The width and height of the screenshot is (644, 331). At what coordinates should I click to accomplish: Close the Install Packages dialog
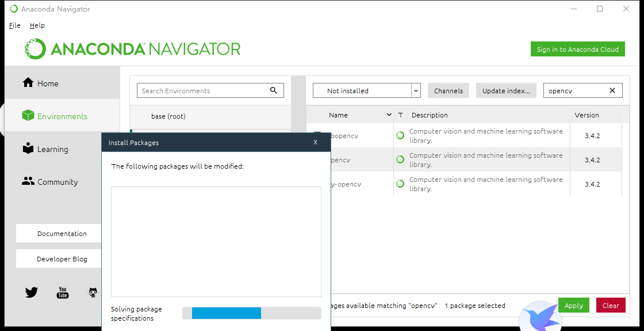tap(316, 142)
